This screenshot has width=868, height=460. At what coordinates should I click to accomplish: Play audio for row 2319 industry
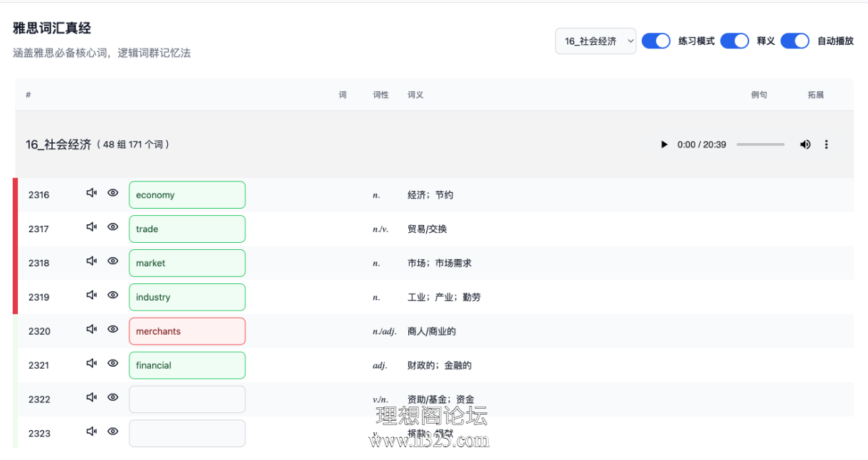tap(91, 295)
